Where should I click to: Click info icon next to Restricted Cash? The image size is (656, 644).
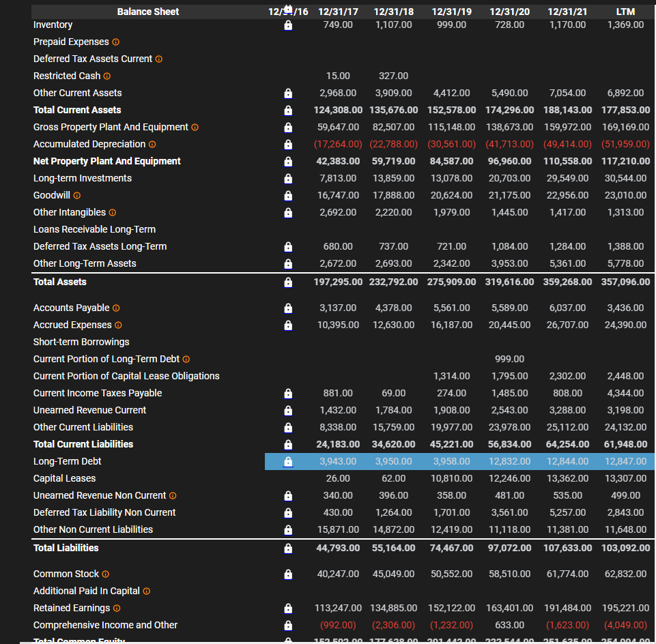click(x=107, y=76)
